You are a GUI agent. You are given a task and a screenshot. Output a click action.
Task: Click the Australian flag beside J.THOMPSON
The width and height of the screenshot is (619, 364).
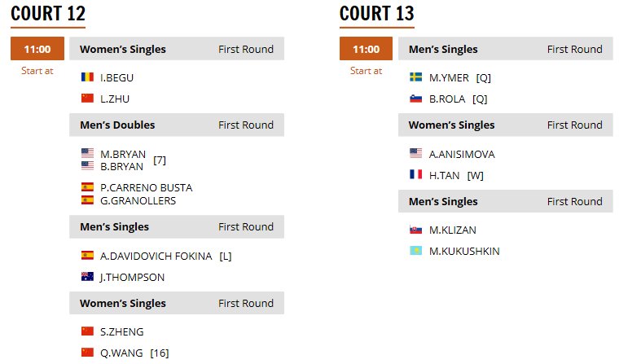click(x=87, y=276)
